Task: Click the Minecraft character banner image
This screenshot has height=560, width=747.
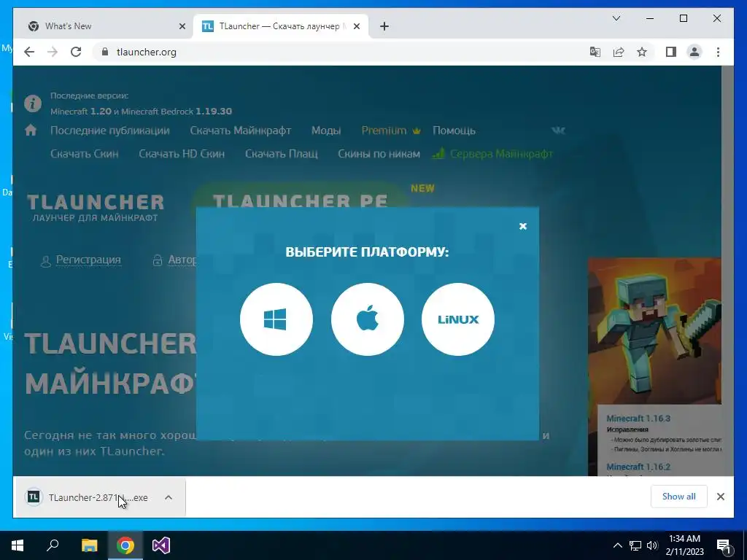Action: coord(654,331)
